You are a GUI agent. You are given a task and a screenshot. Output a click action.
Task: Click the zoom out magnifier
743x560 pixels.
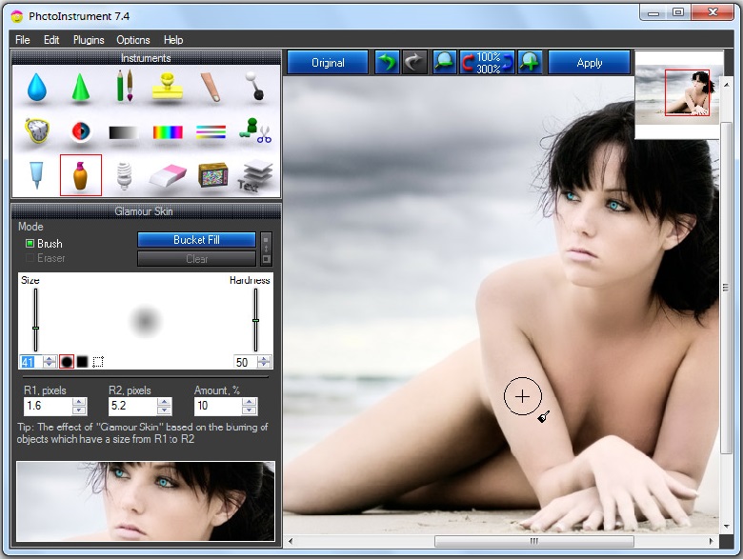point(445,62)
